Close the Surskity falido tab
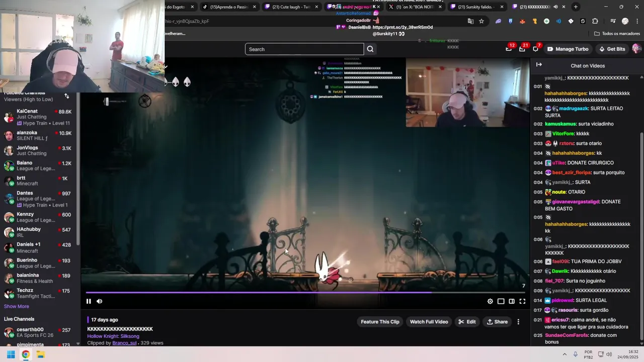This screenshot has height=362, width=644. pos(502,7)
